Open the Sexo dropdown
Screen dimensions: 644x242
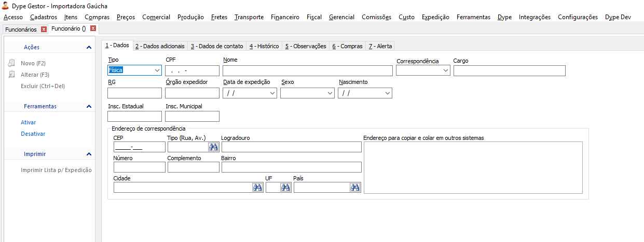(x=330, y=93)
